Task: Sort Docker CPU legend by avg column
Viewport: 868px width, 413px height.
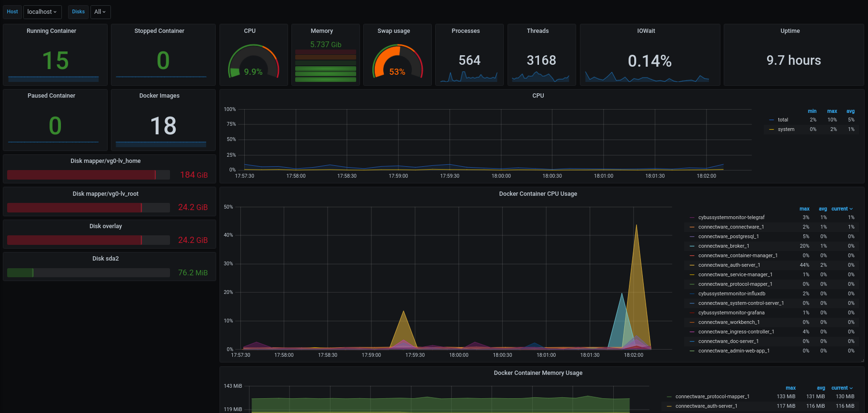Action: tap(823, 209)
